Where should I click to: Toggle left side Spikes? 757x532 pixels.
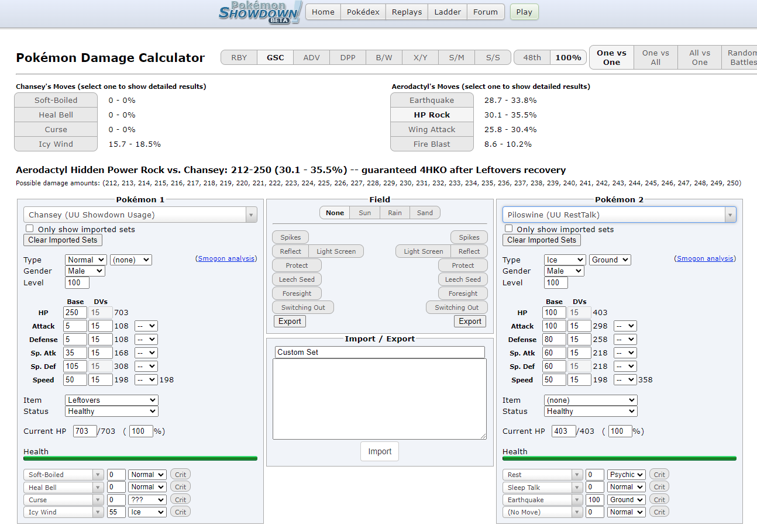pos(290,237)
